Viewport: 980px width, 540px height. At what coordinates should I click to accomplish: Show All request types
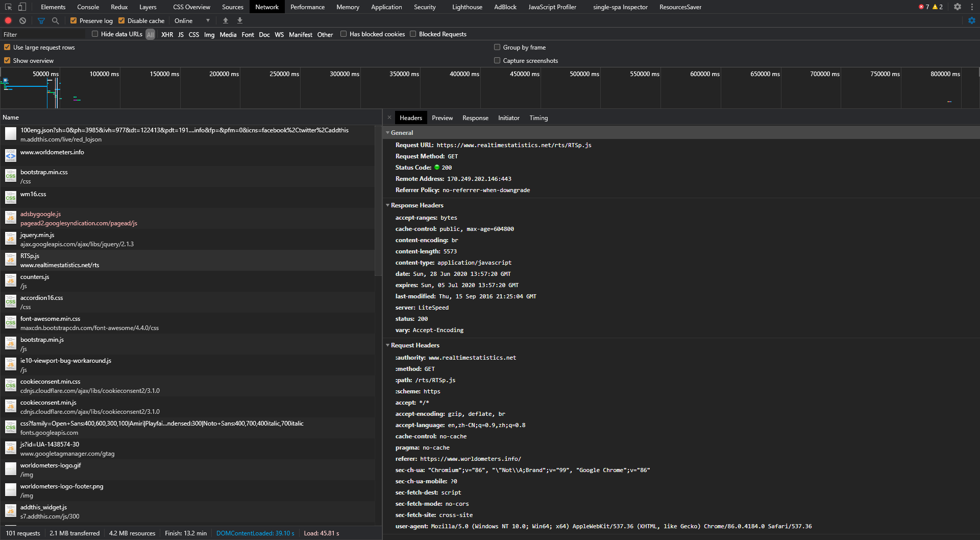click(150, 35)
